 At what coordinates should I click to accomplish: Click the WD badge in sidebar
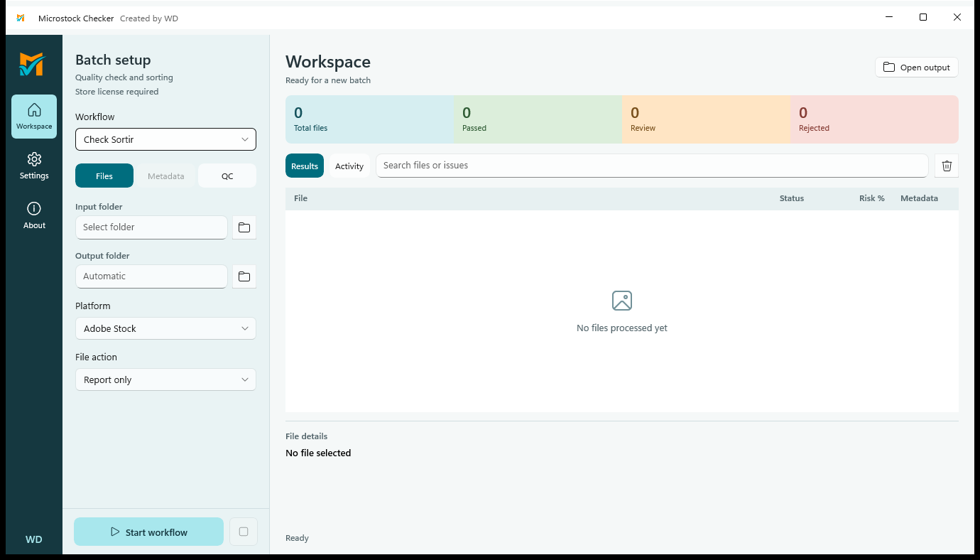click(x=34, y=539)
